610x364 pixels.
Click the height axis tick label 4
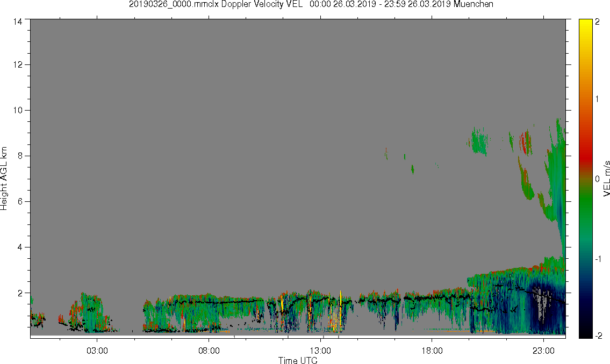(x=20, y=247)
